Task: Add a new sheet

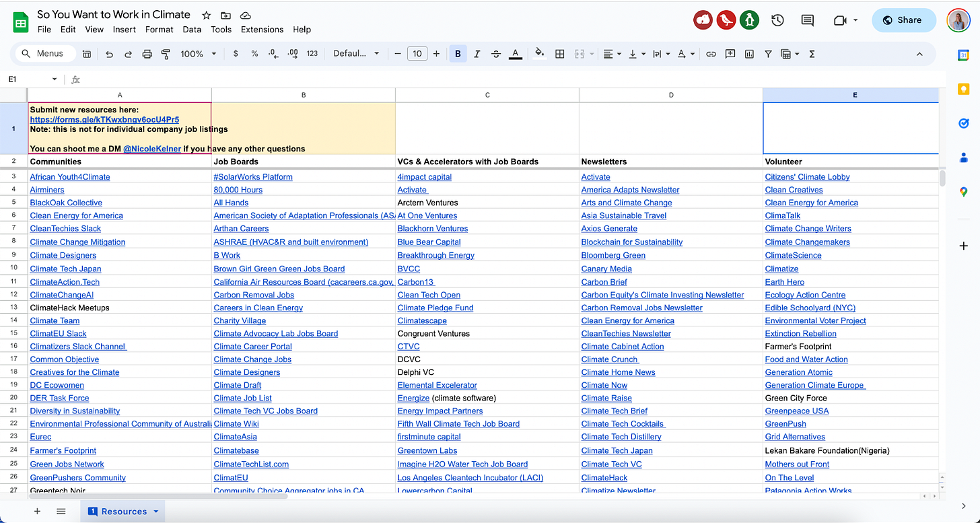Action: pyautogui.click(x=37, y=512)
